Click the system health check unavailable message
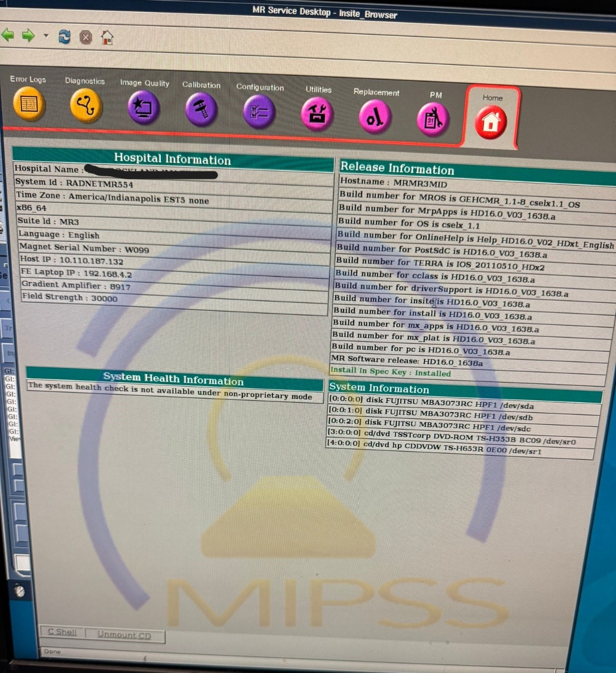Viewport: 616px width, 673px height. tap(170, 391)
